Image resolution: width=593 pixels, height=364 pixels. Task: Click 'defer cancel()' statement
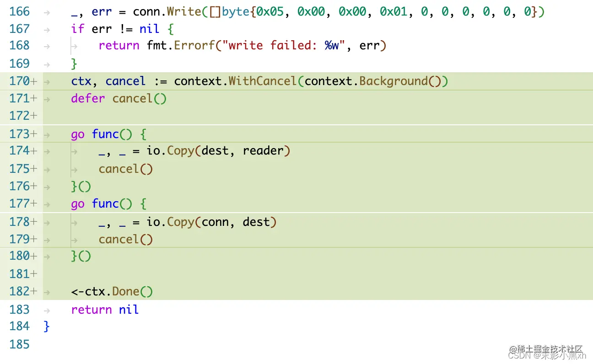119,98
